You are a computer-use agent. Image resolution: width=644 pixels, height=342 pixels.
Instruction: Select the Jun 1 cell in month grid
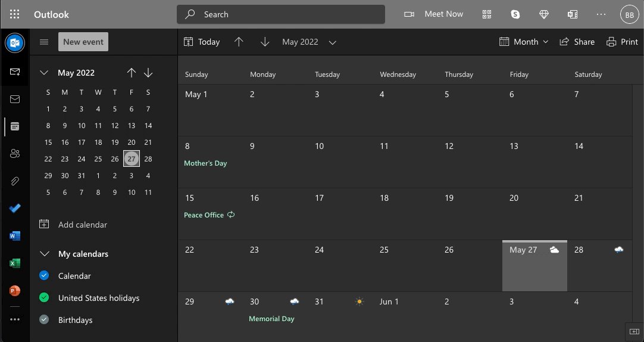(405, 316)
